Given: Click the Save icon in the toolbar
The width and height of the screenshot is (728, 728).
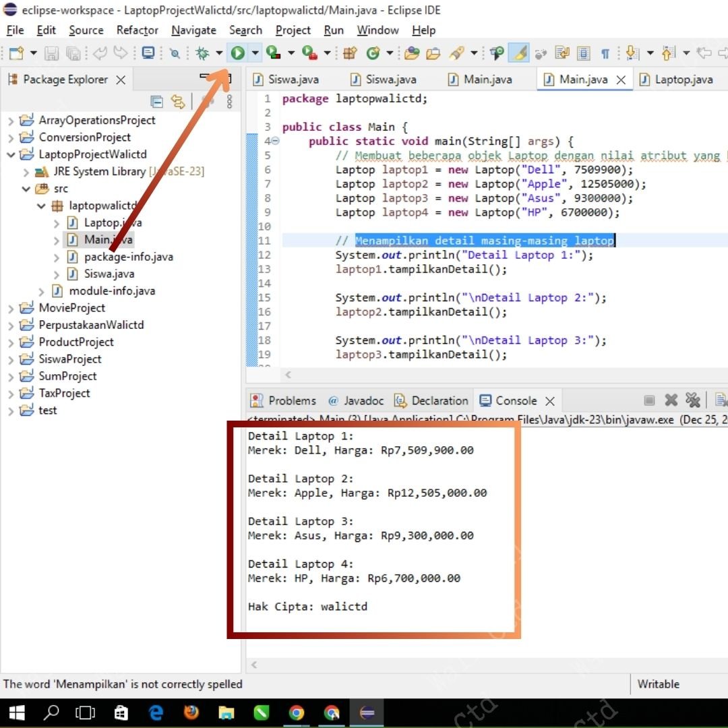Looking at the screenshot, I should [51, 53].
